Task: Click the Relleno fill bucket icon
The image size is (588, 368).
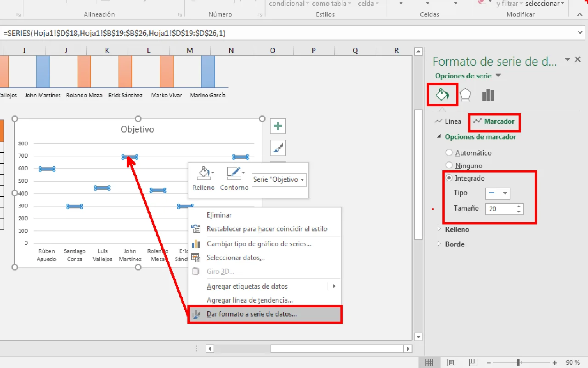Action: (x=204, y=173)
